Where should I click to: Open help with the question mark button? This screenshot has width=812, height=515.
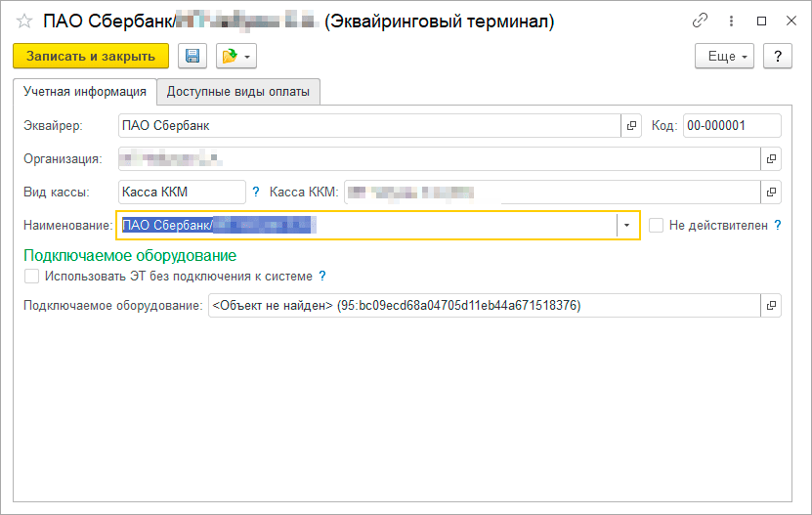pos(777,56)
